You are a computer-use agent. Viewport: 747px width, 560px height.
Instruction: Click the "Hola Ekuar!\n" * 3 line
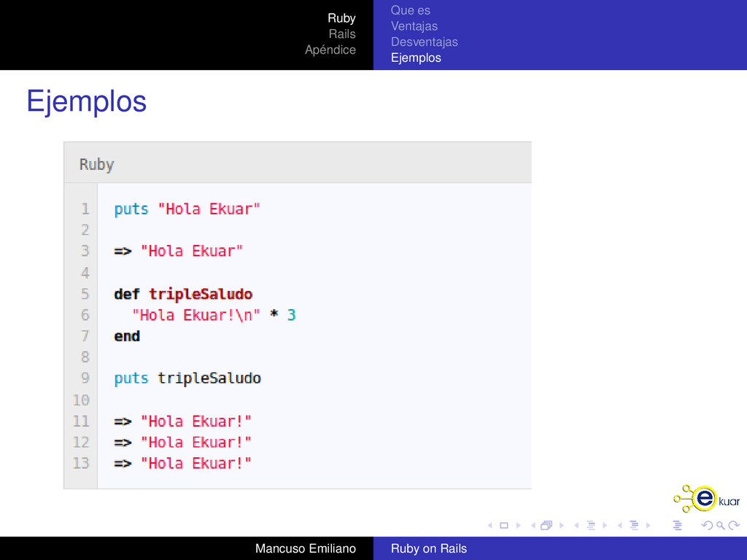214,315
